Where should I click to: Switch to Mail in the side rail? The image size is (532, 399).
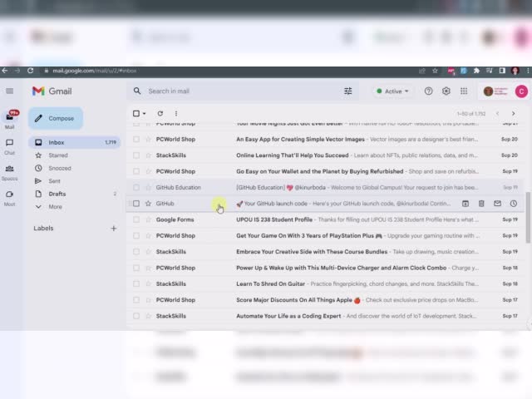coord(9,120)
